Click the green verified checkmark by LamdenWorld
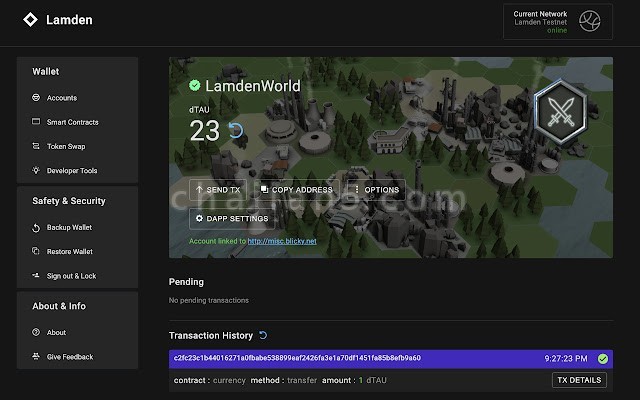640x400 pixels. pos(195,86)
